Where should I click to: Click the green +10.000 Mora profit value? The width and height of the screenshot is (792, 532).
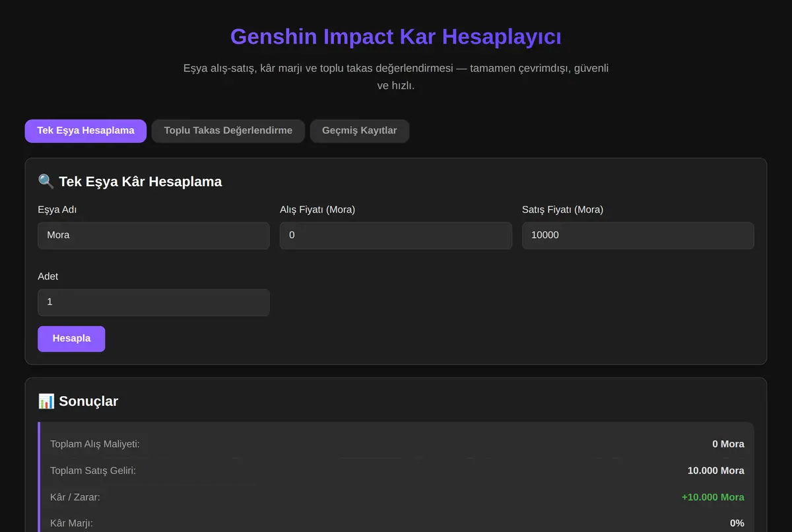(713, 497)
